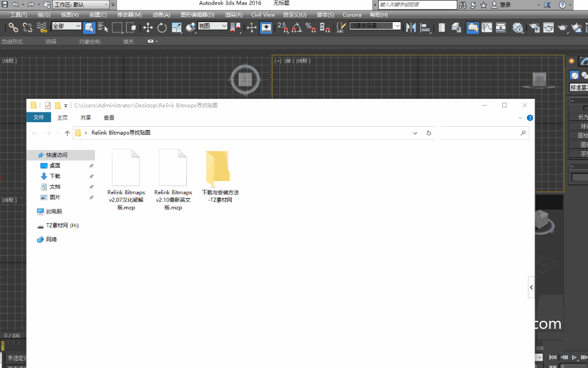This screenshot has height=368, width=588.
Task: Expand the Explorer ribbon chevron
Action: [520, 118]
